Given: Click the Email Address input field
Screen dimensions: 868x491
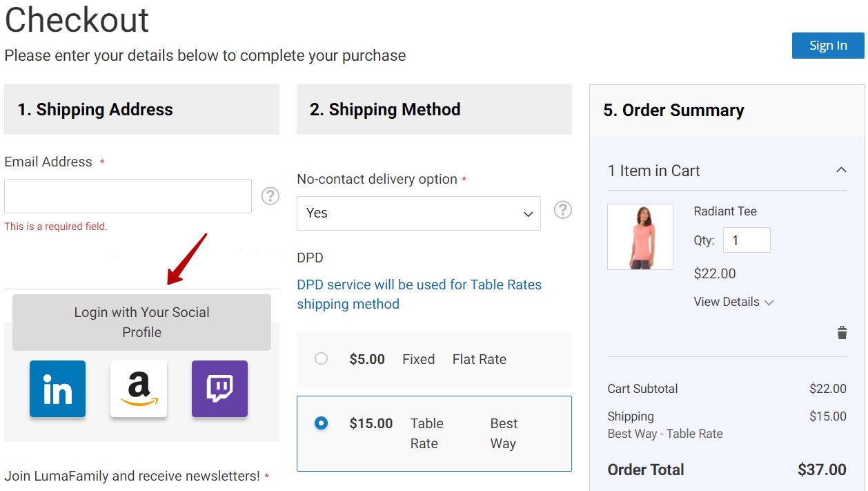Looking at the screenshot, I should click(x=128, y=196).
